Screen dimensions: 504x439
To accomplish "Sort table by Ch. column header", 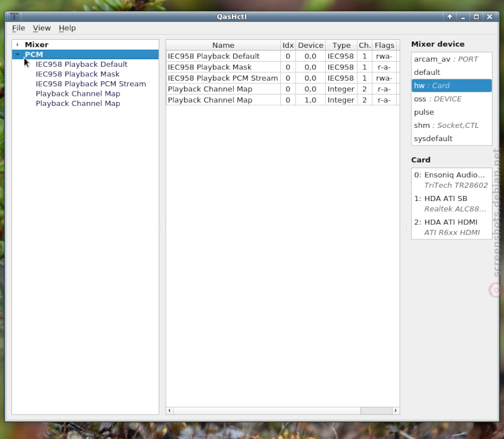I will (365, 45).
